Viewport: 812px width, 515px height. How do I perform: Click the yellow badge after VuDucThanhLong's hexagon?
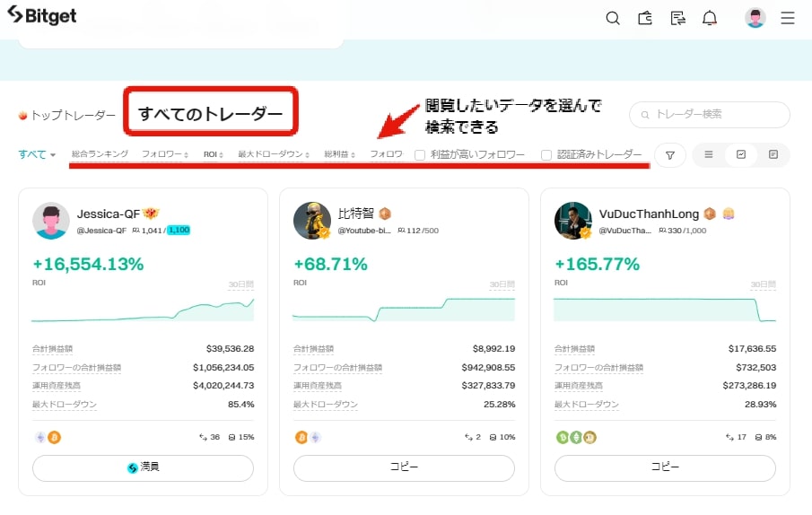coord(729,214)
